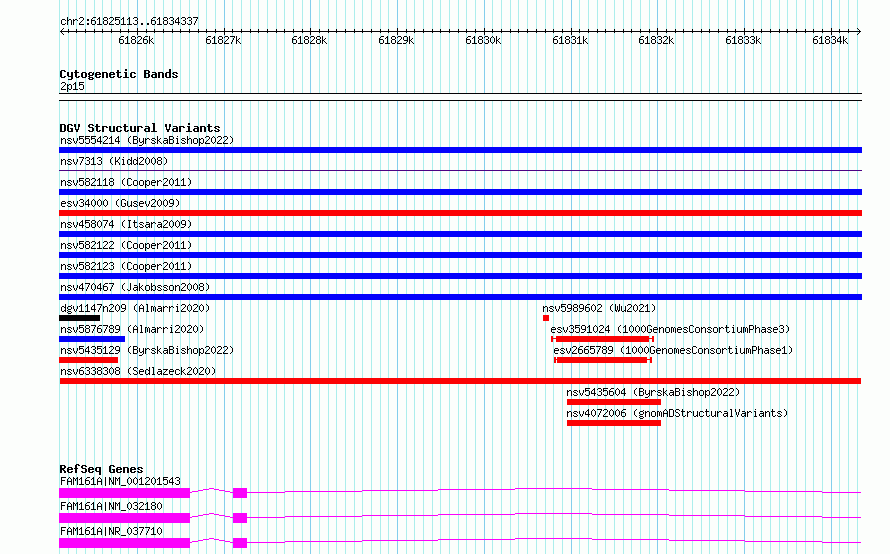The width and height of the screenshot is (890, 554).
Task: Select small magenta exon of NM_032180
Action: tap(240, 518)
